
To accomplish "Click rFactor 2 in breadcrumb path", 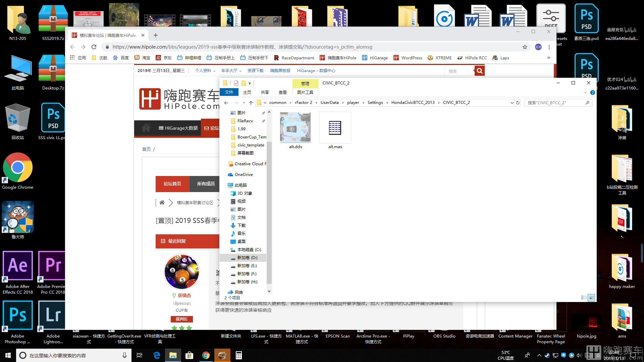I will [x=304, y=103].
